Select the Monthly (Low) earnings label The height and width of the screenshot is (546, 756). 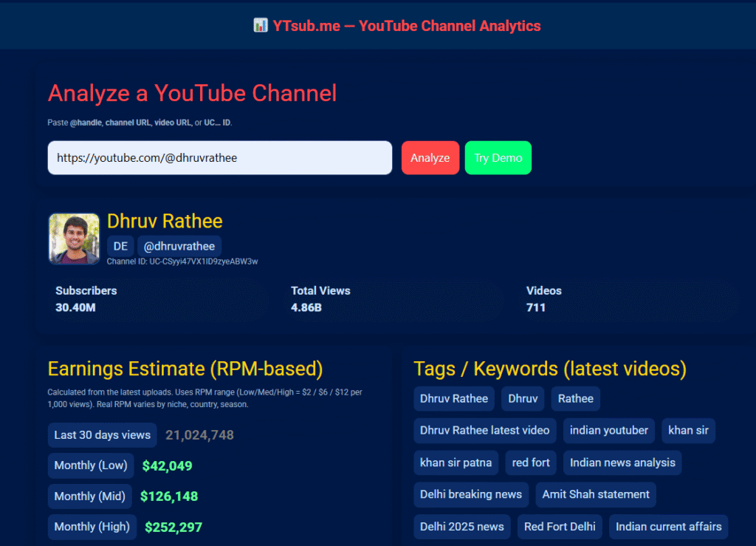pyautogui.click(x=90, y=465)
